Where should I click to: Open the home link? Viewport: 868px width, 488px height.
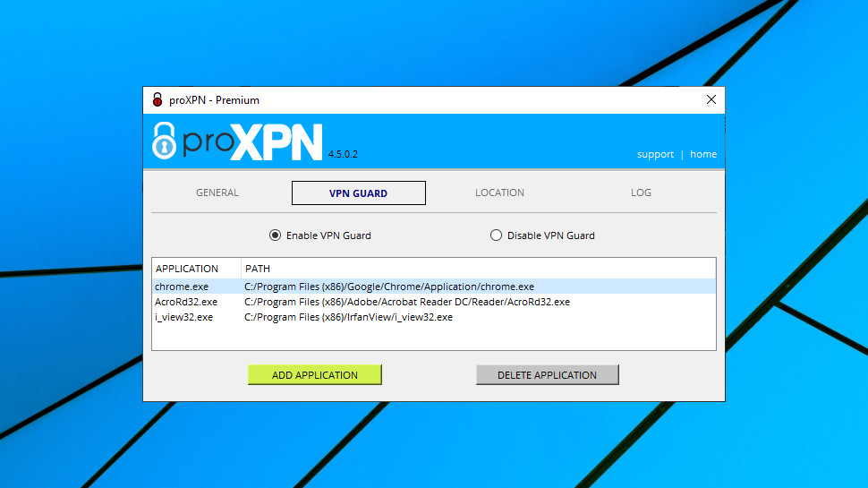[x=703, y=154]
